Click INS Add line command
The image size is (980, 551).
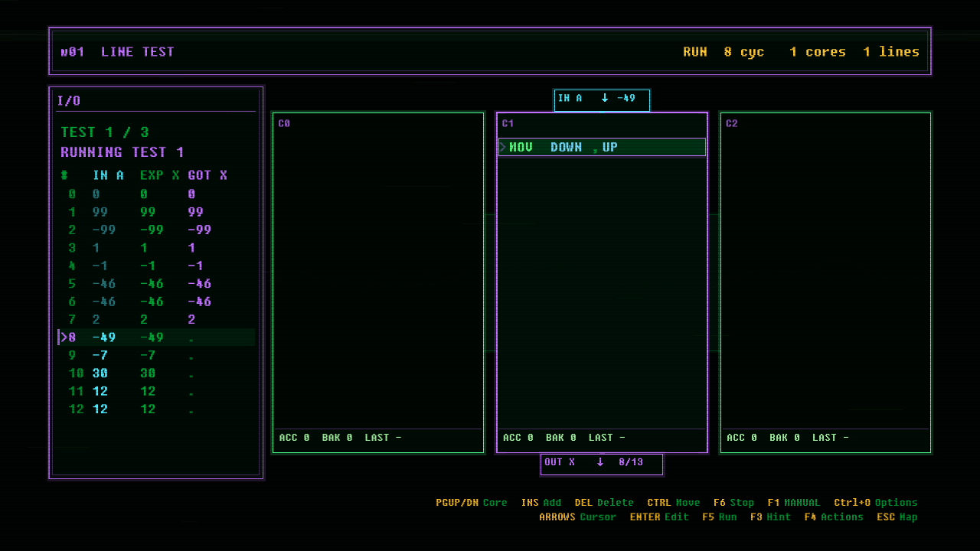tap(541, 503)
